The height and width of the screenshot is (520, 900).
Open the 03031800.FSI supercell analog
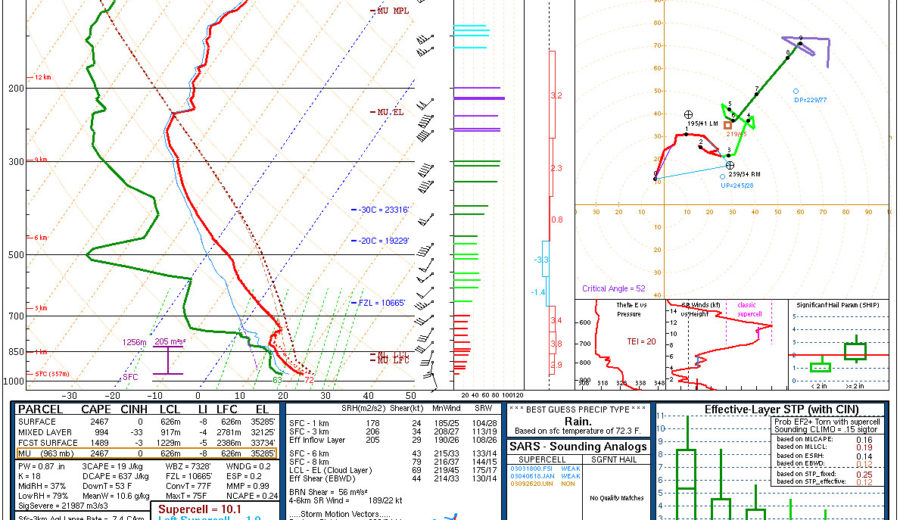[x=545, y=468]
